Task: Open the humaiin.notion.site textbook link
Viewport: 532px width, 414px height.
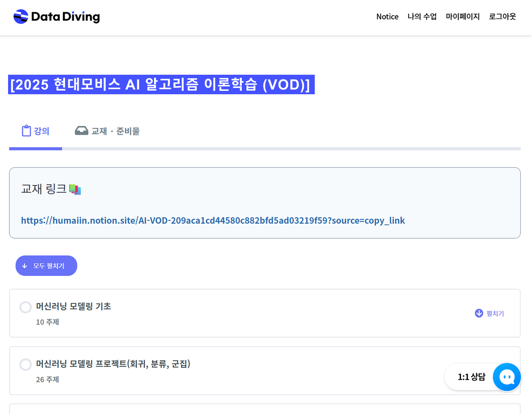Action: click(213, 220)
